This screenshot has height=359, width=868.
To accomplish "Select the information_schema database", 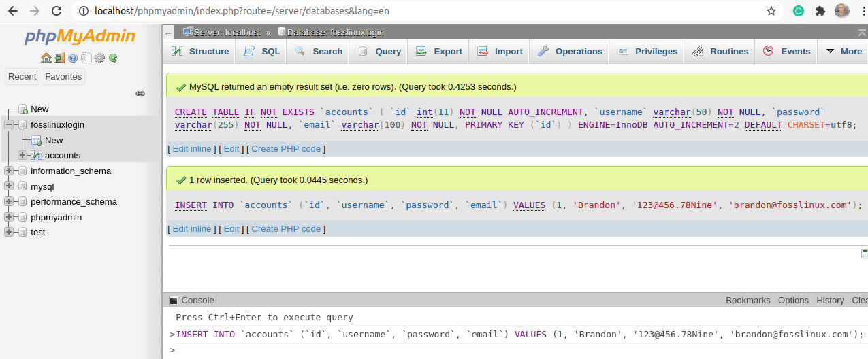I will point(71,171).
